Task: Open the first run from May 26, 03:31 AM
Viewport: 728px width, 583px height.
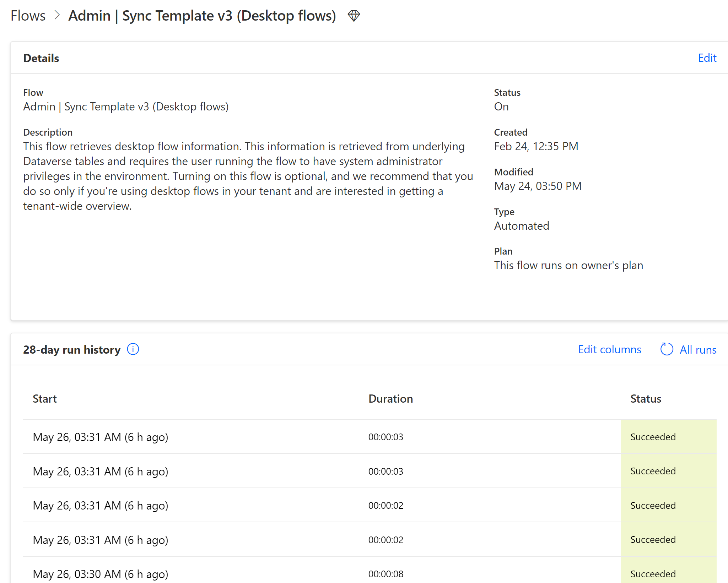Action: tap(101, 437)
